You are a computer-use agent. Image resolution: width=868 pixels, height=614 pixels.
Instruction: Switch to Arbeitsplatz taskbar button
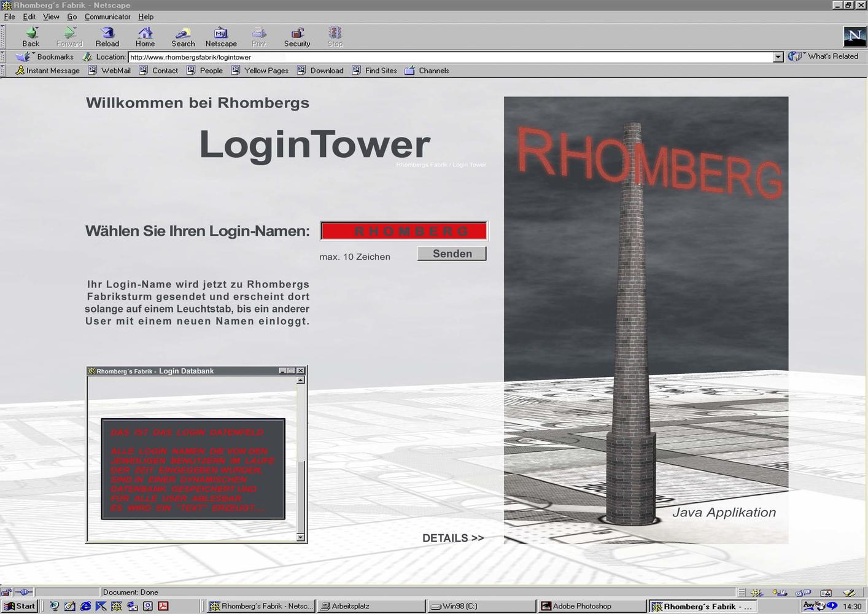[x=371, y=606]
